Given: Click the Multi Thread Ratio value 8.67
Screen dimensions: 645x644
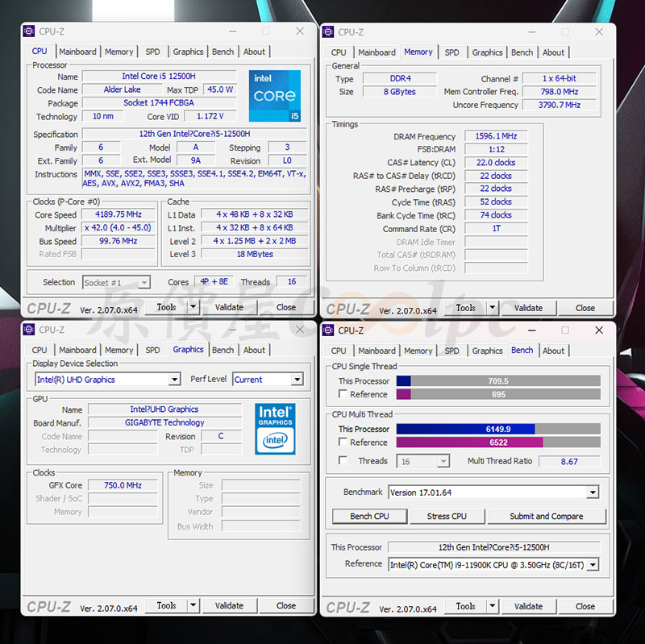Looking at the screenshot, I should tap(569, 461).
